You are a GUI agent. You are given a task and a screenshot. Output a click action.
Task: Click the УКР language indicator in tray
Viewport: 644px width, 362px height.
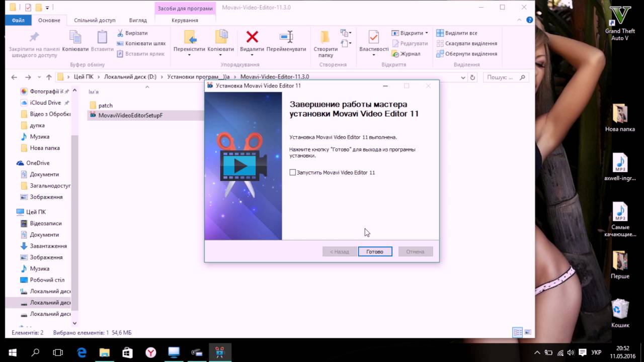tap(596, 352)
